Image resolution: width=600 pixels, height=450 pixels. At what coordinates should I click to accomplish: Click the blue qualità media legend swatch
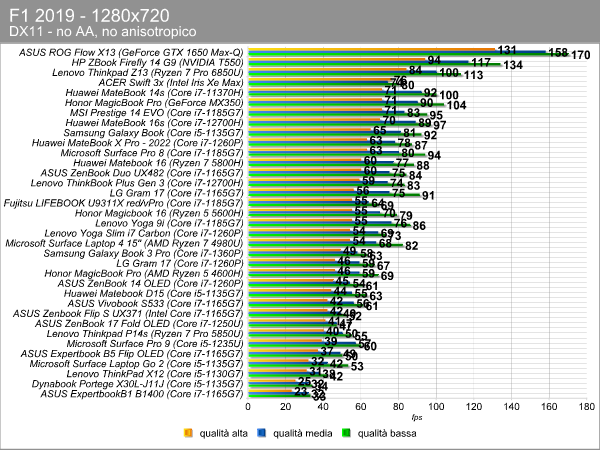(262, 433)
